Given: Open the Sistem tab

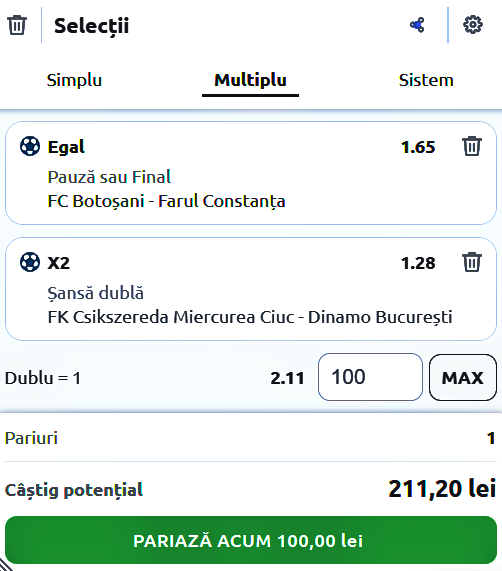Looking at the screenshot, I should 426,80.
